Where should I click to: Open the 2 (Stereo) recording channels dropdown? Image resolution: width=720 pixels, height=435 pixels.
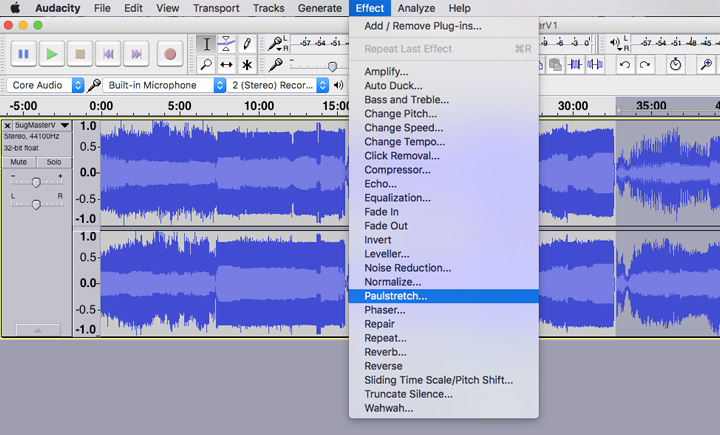278,85
